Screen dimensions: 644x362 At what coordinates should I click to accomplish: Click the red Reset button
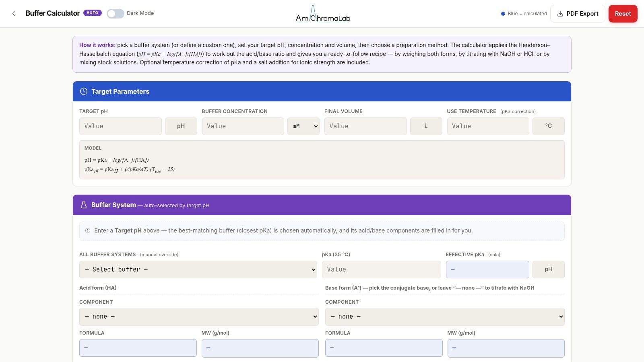(x=623, y=14)
